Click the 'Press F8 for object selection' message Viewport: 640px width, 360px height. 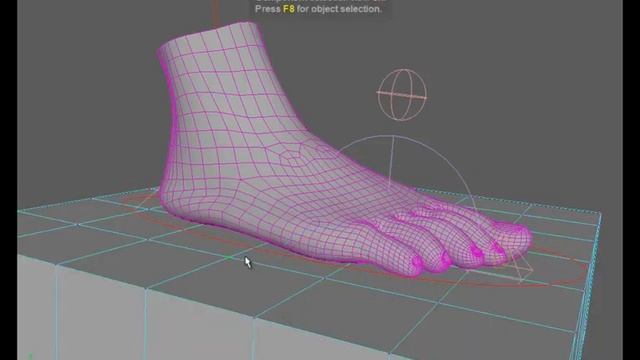(x=318, y=9)
